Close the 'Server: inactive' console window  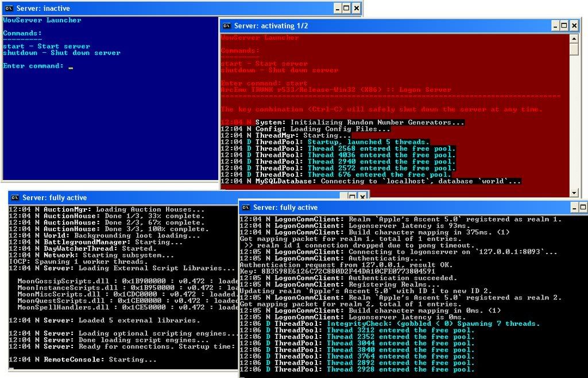357,8
